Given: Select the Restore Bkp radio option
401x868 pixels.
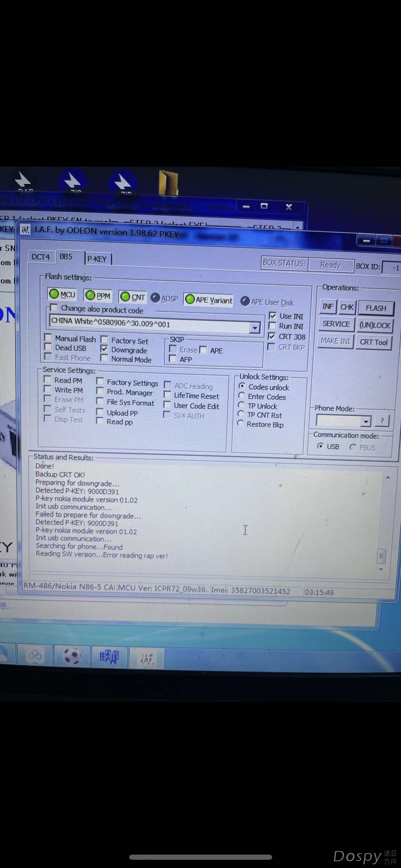Looking at the screenshot, I should point(240,423).
